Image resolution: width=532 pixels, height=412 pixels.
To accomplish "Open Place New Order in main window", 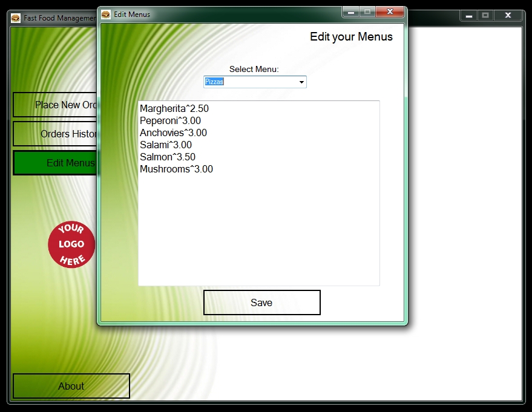I will click(x=55, y=105).
